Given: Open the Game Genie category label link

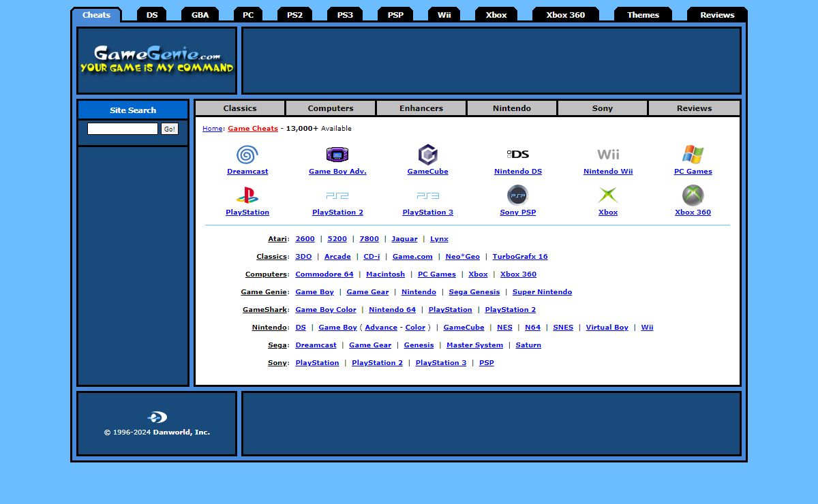Looking at the screenshot, I should point(264,292).
